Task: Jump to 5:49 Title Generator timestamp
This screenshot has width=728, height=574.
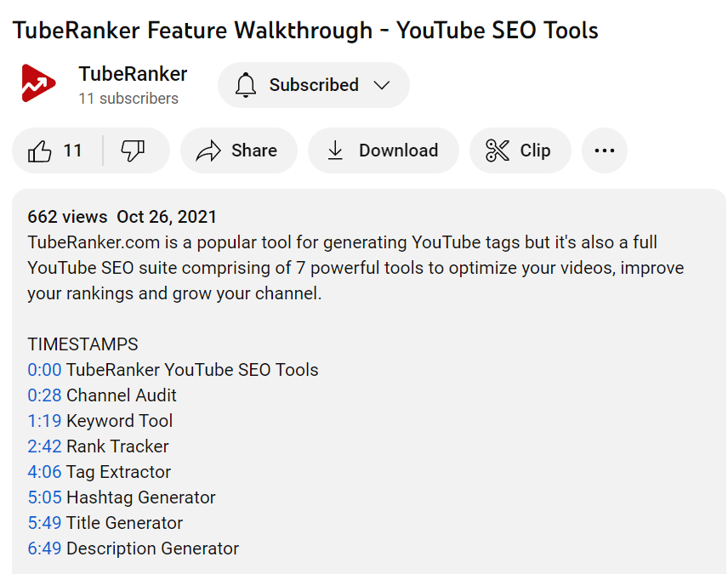Action: pos(44,523)
